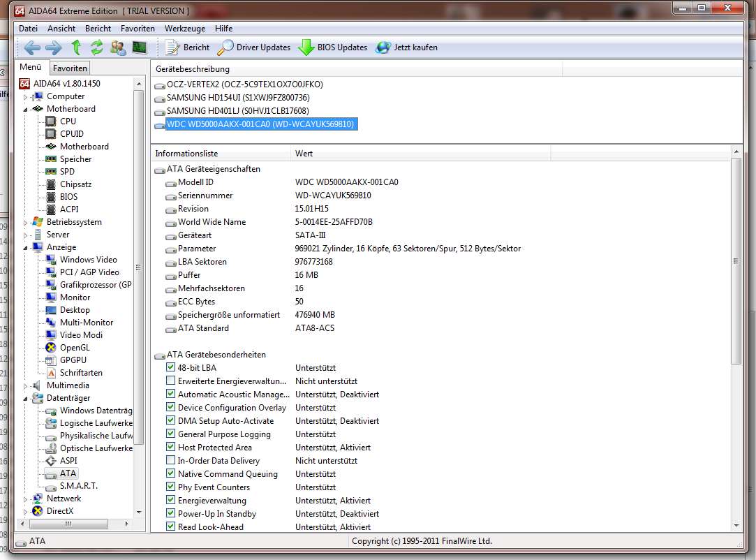Click Jetzt kaufen globe button
The width and height of the screenshot is (756, 560).
(406, 47)
